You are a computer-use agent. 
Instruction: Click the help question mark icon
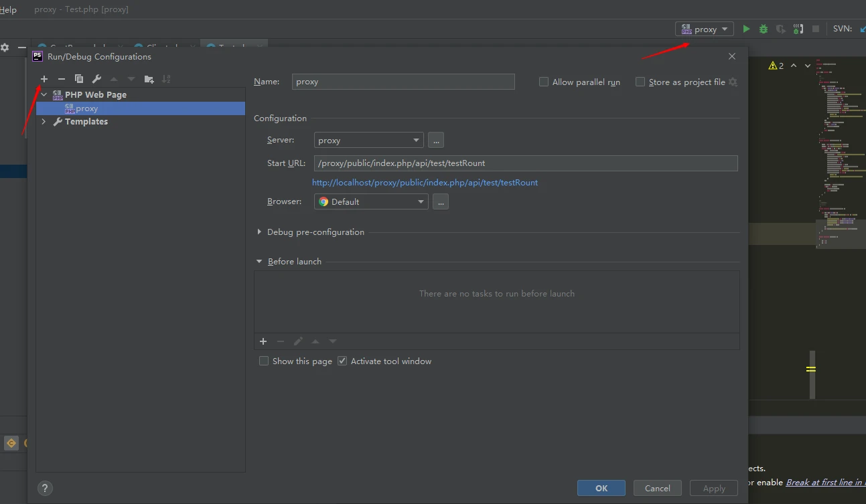click(x=45, y=488)
